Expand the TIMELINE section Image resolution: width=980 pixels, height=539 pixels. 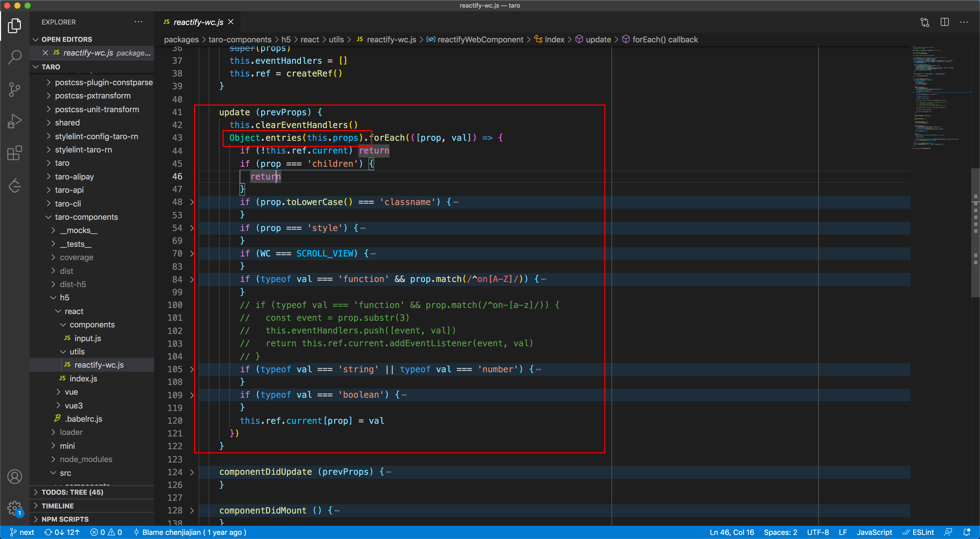point(57,506)
